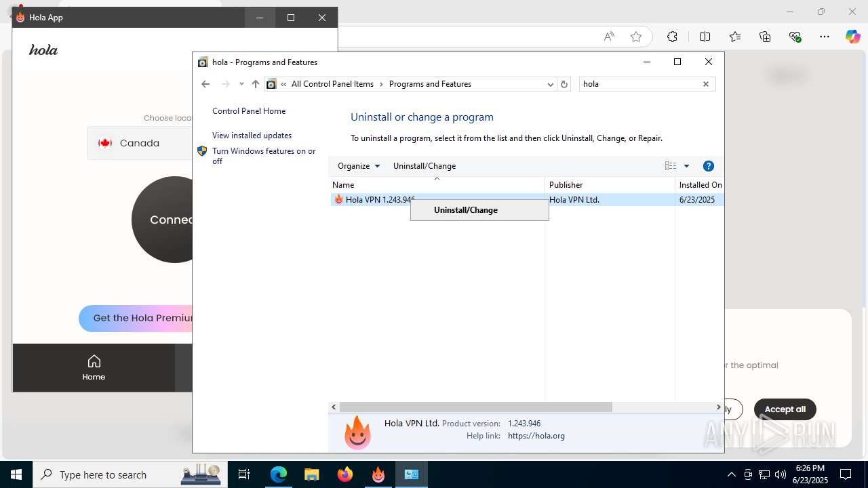Click the Edge read aloud icon
The image size is (868, 488).
[609, 37]
